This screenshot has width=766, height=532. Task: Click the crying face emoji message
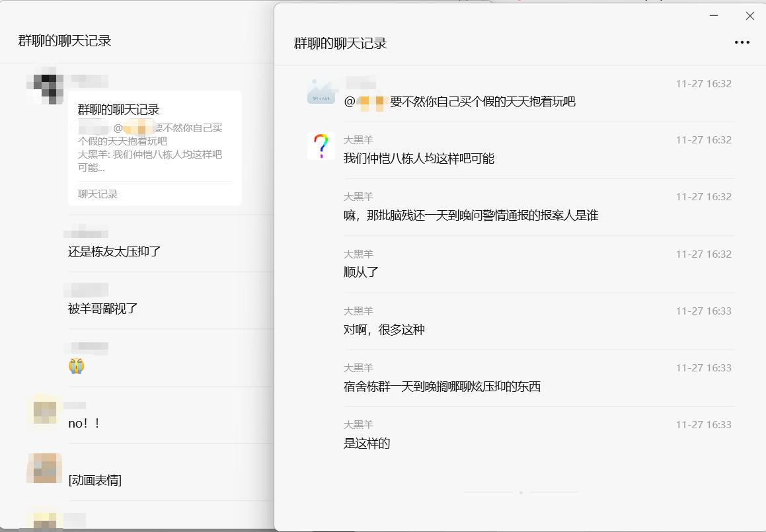[77, 366]
